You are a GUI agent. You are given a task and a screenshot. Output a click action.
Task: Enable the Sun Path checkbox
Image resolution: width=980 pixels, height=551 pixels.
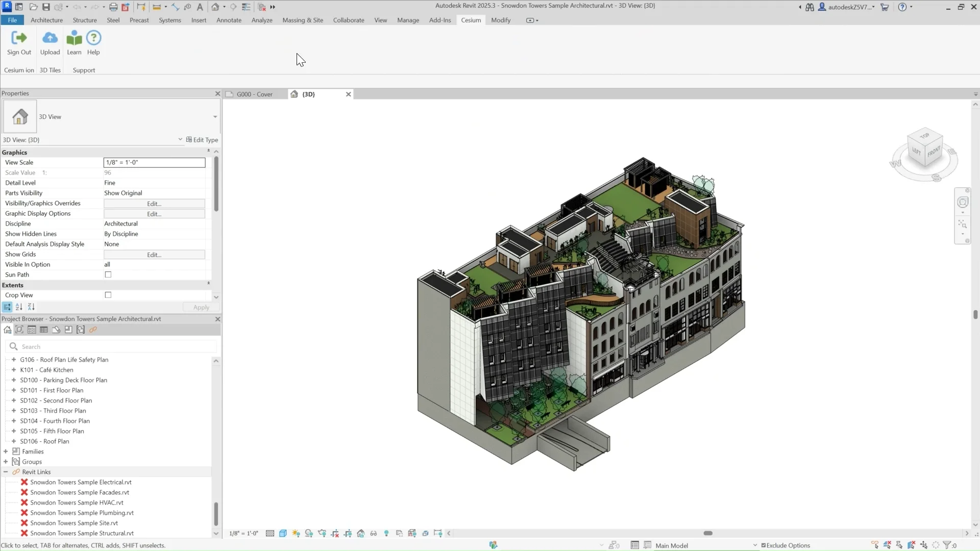pos(108,274)
